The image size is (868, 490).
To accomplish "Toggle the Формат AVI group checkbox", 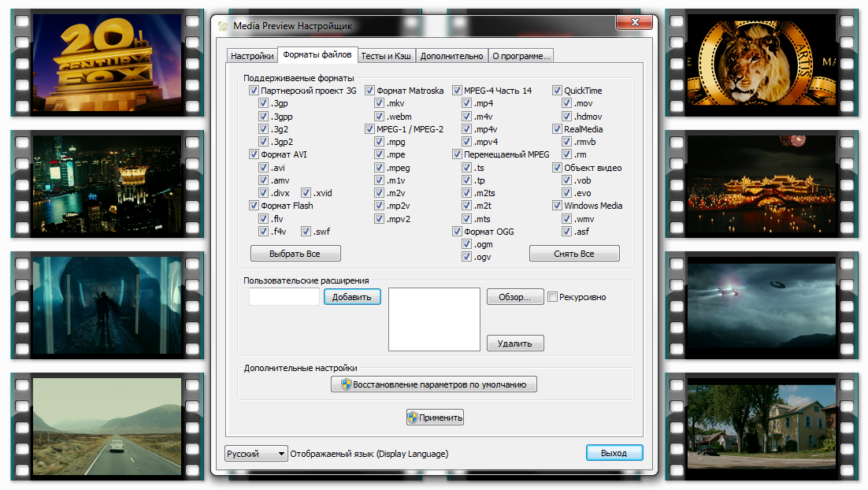I will [254, 154].
